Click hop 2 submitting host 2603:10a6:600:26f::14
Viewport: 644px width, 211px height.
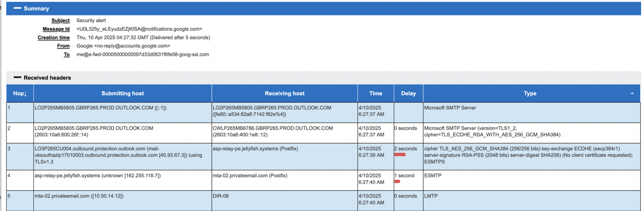coord(94,131)
